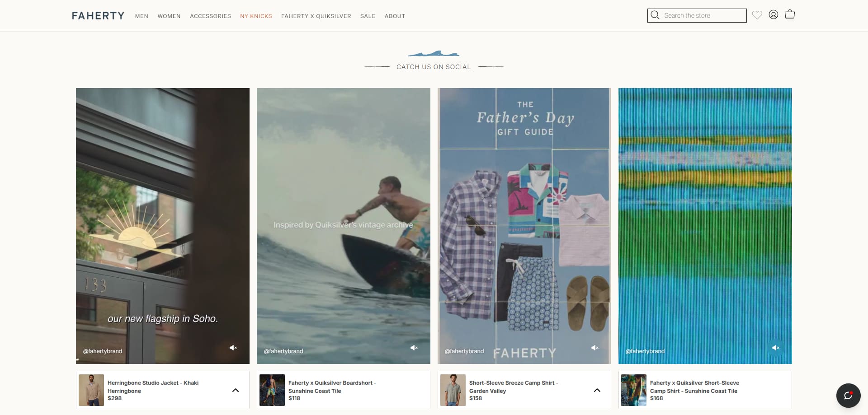This screenshot has height=415, width=868.
Task: Open the Sale menu
Action: point(368,16)
